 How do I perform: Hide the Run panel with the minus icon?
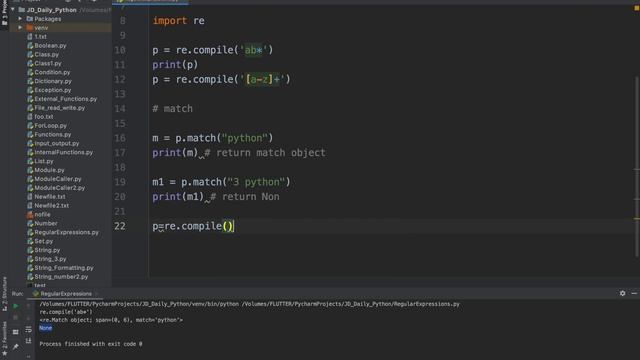(x=634, y=293)
